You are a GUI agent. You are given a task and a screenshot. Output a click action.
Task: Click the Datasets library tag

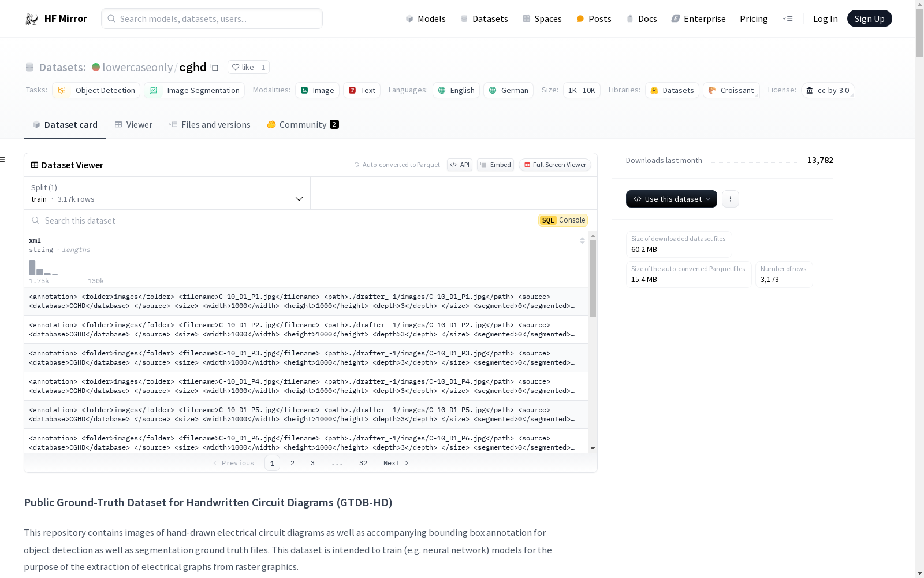[x=672, y=90]
